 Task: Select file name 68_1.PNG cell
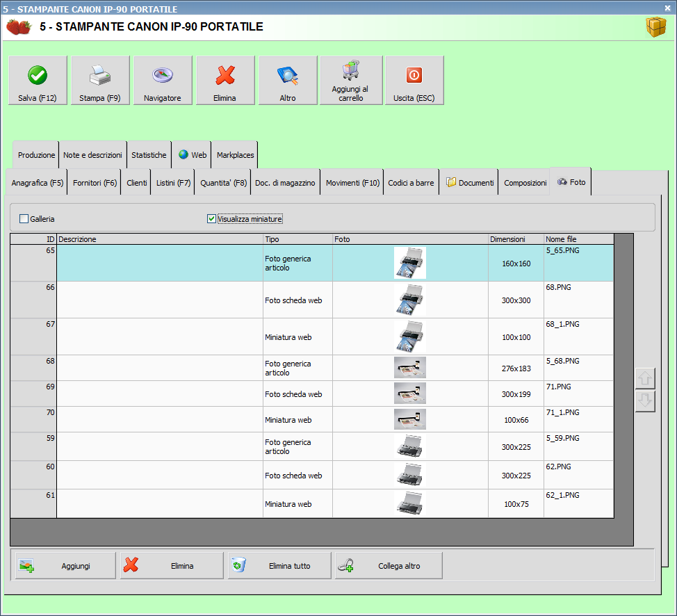click(578, 337)
